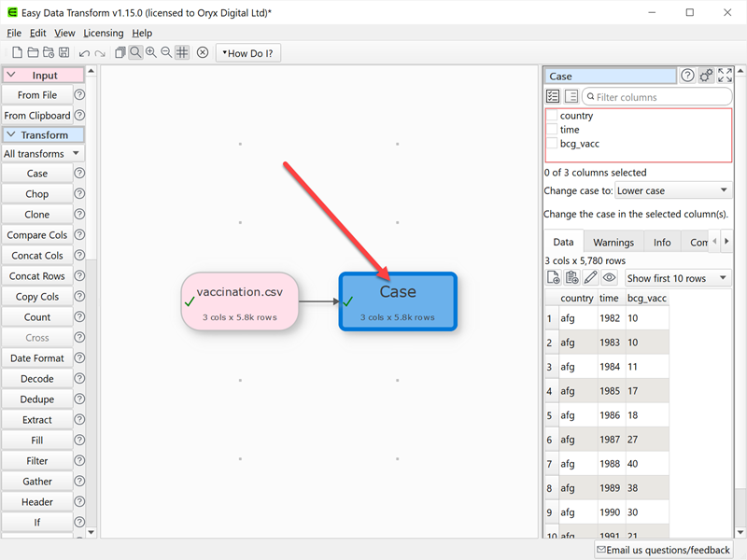This screenshot has width=747, height=560.
Task: Open the gear settings icon for Case
Action: point(707,77)
